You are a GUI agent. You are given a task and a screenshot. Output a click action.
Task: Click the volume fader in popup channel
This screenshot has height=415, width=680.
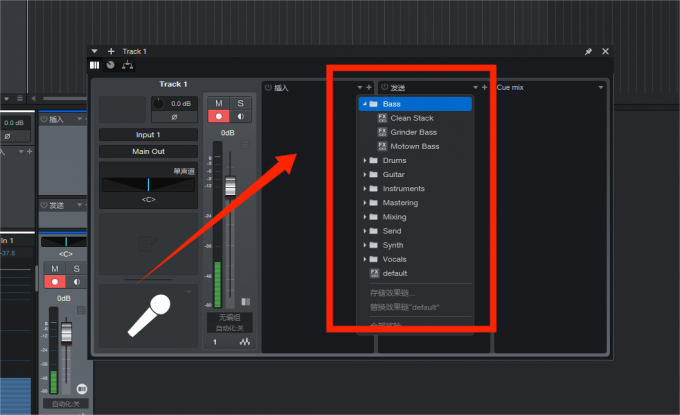[x=230, y=186]
